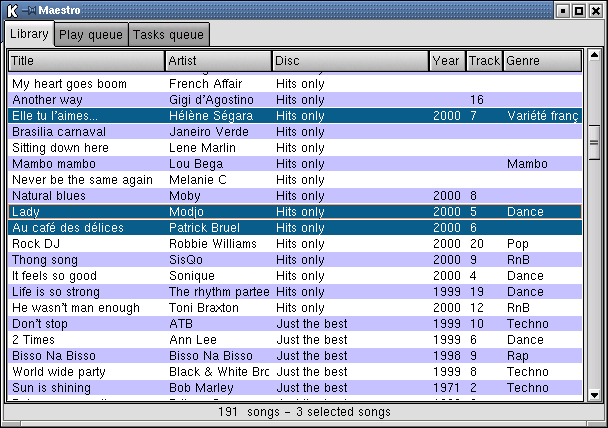This screenshot has height=428, width=608.
Task: Click year '1971' cell
Action: 446,388
